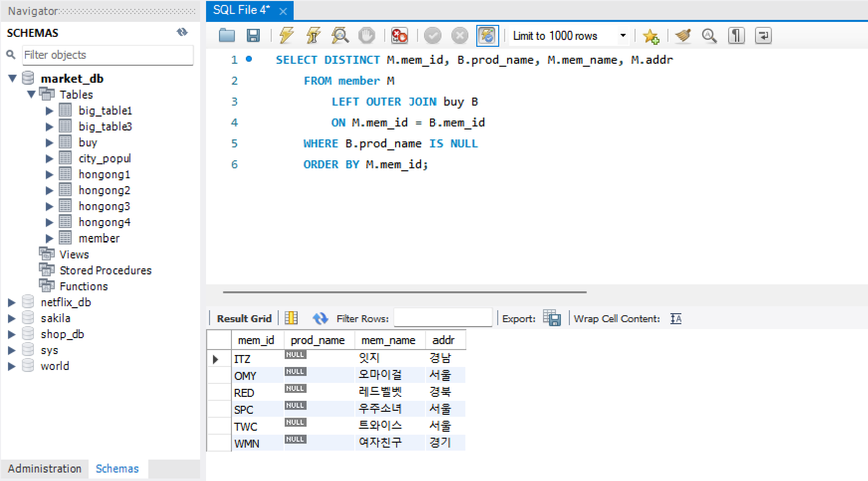Execute the query with the lightning bolt icon
Screen dimensions: 868x481
[286, 35]
